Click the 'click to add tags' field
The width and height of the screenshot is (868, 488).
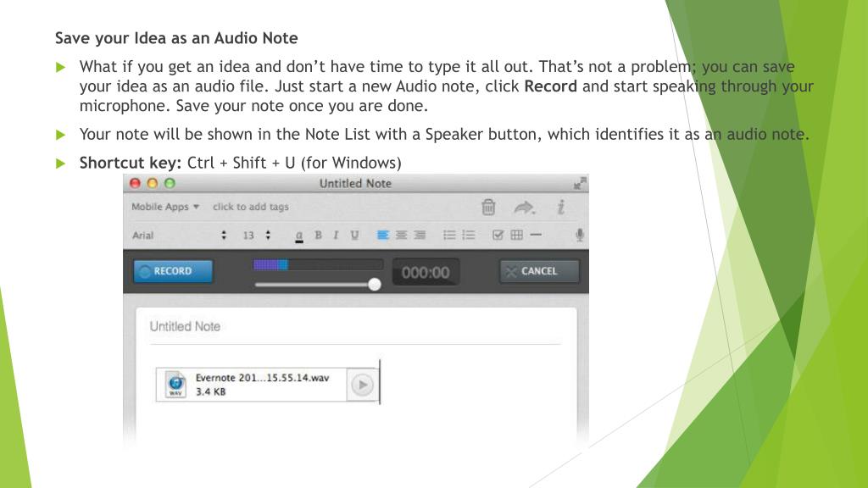(251, 207)
